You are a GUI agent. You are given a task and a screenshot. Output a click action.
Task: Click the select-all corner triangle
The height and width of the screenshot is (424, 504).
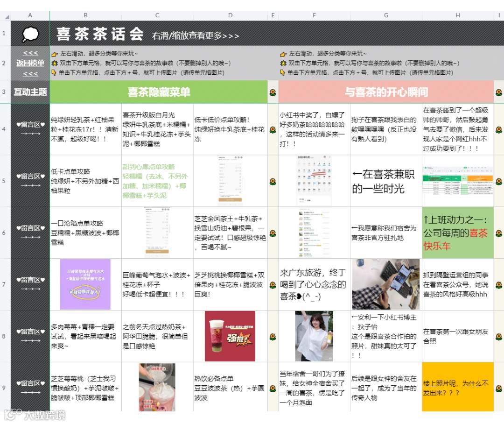pyautogui.click(x=7, y=16)
